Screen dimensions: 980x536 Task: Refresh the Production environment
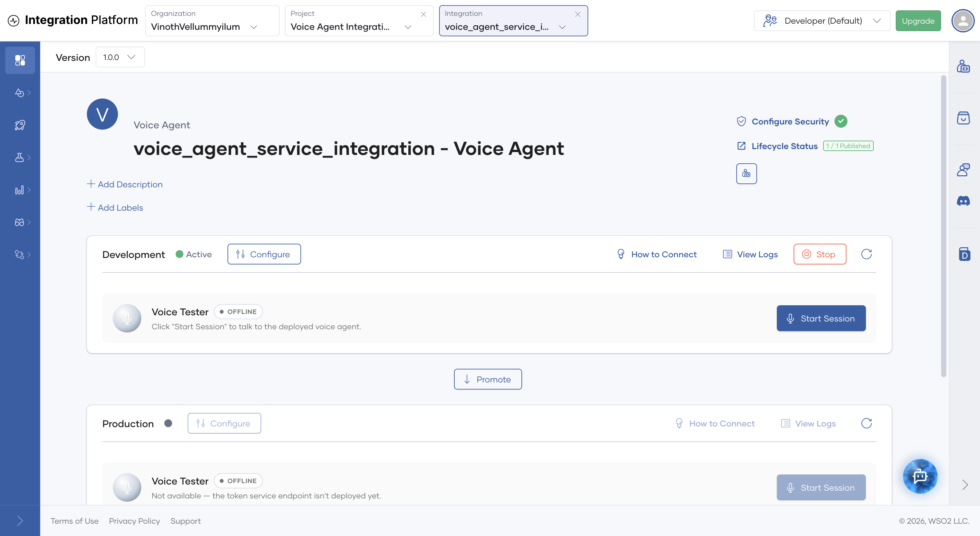click(866, 423)
